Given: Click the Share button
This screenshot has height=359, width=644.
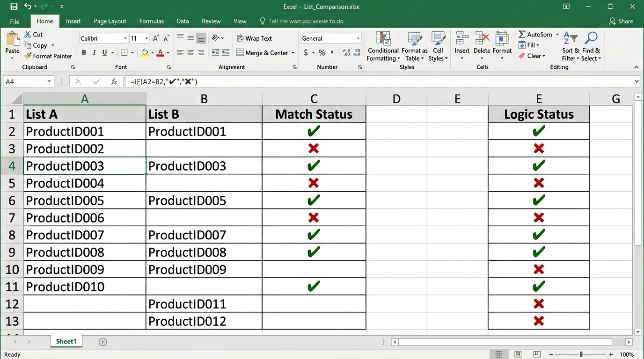Looking at the screenshot, I should [x=621, y=21].
